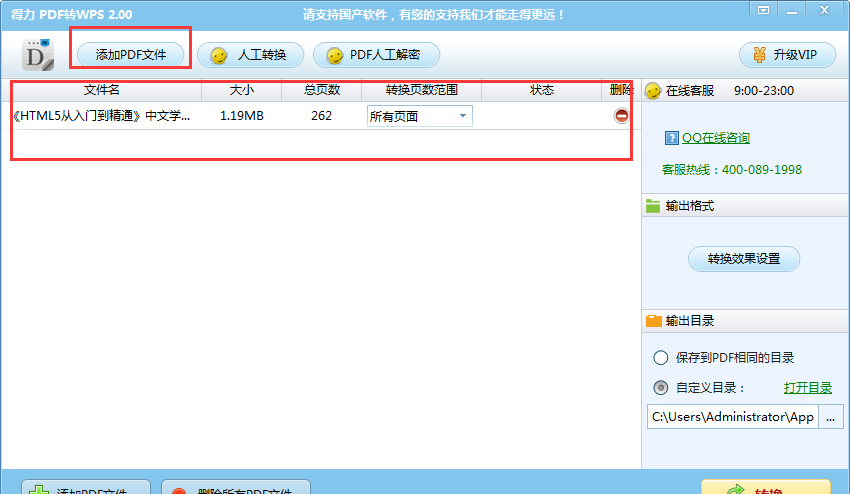Close the 得力 PDF转WPS window
This screenshot has width=850, height=494.
[825, 10]
